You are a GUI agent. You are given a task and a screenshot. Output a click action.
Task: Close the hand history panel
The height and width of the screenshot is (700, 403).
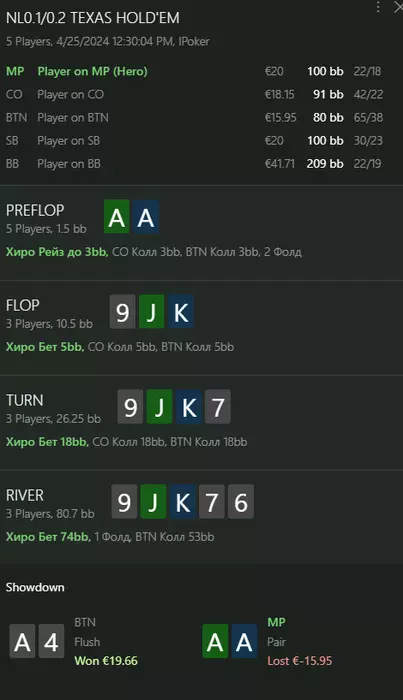pyautogui.click(x=398, y=7)
